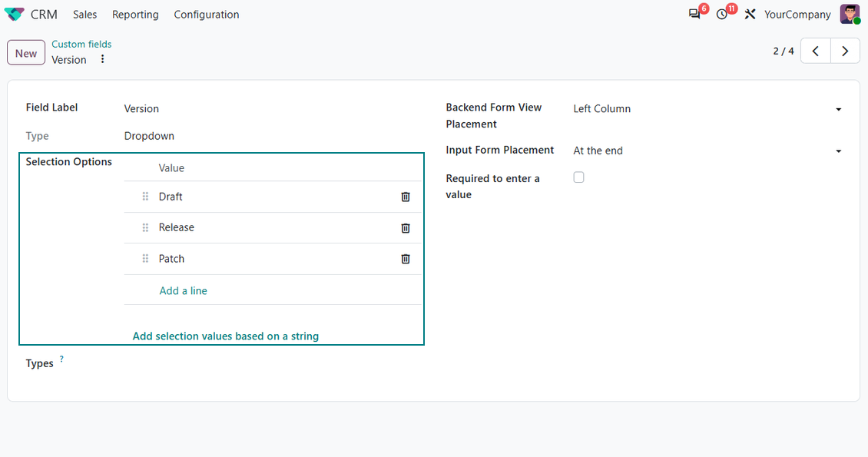Click the Value column header

pos(171,168)
